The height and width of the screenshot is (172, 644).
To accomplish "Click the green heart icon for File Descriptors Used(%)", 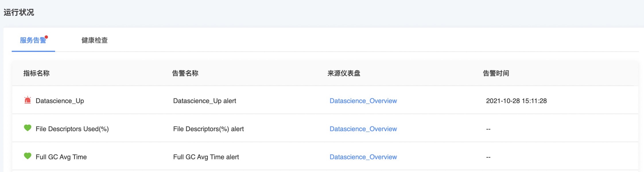I will coord(28,128).
